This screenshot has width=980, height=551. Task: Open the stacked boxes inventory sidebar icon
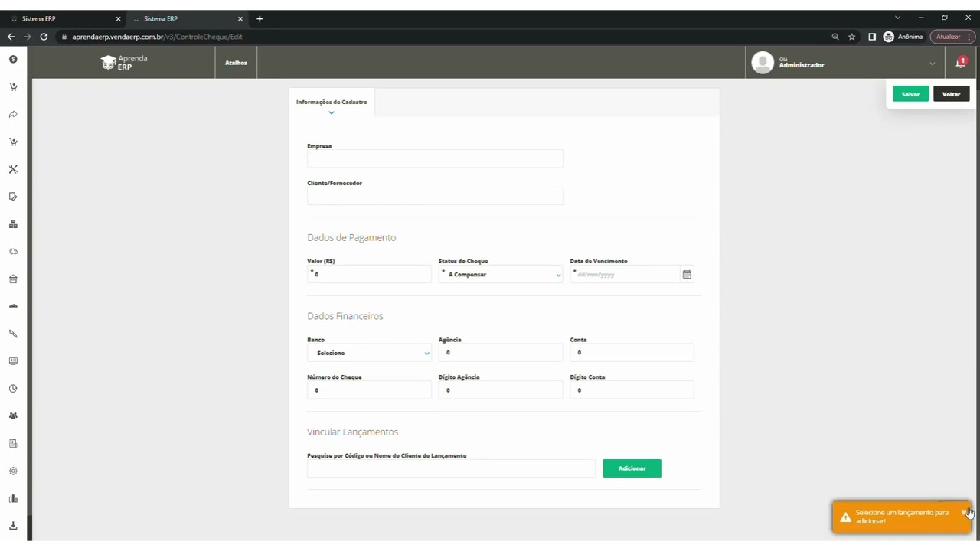coord(13,224)
